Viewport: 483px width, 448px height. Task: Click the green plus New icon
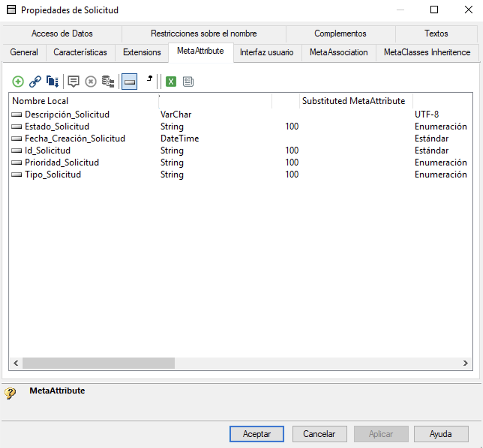coord(18,81)
